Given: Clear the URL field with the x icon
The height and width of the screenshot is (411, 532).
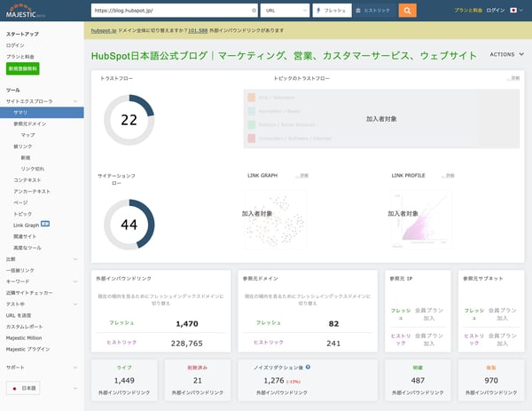Looking at the screenshot, I should [254, 11].
